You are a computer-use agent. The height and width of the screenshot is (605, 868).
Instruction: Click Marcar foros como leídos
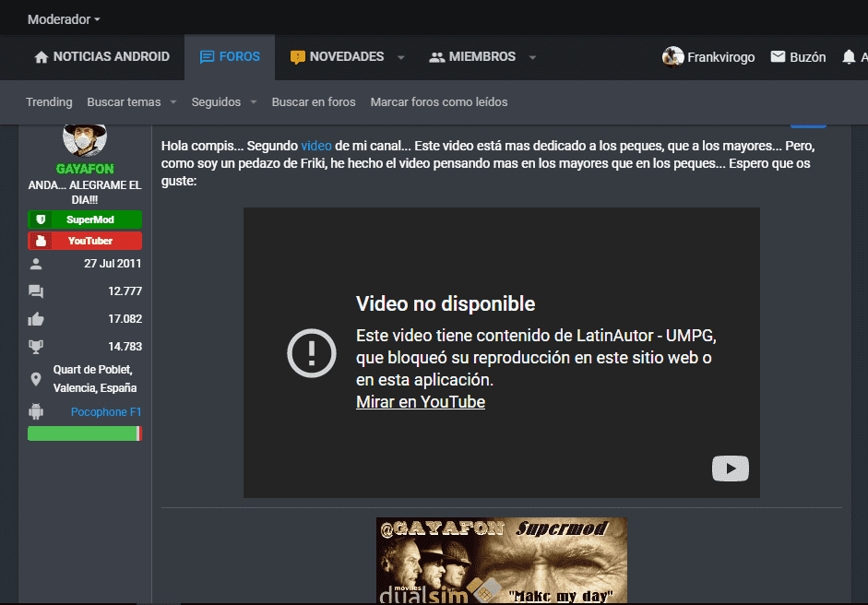pyautogui.click(x=439, y=101)
